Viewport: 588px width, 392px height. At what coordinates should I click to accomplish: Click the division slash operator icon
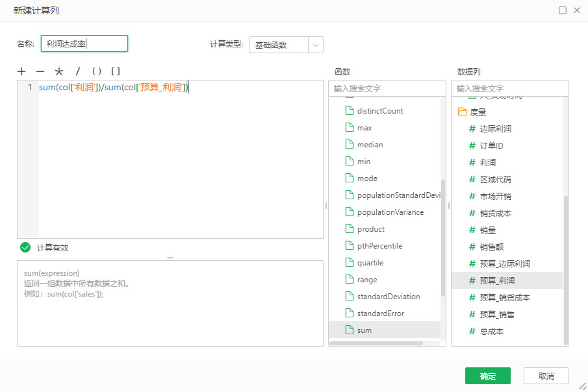coord(77,71)
